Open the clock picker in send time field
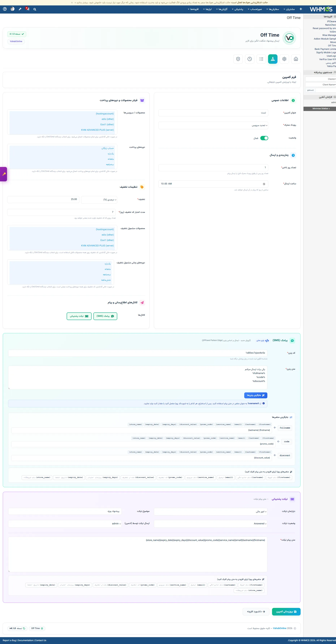The height and width of the screenshot is (644, 336). coord(264,184)
